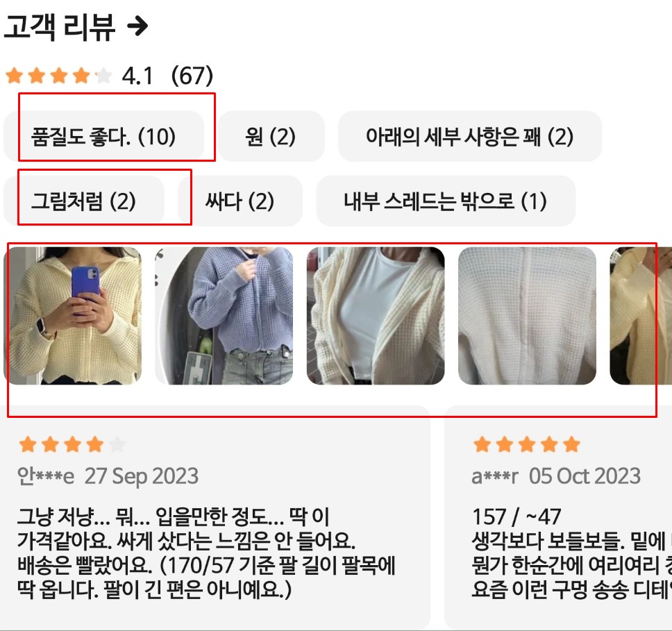Open the 67 reviews count
The image size is (672, 631).
(x=192, y=76)
